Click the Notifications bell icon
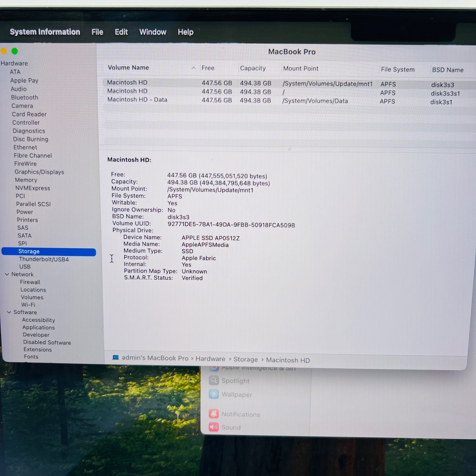The image size is (476, 476). 214,414
